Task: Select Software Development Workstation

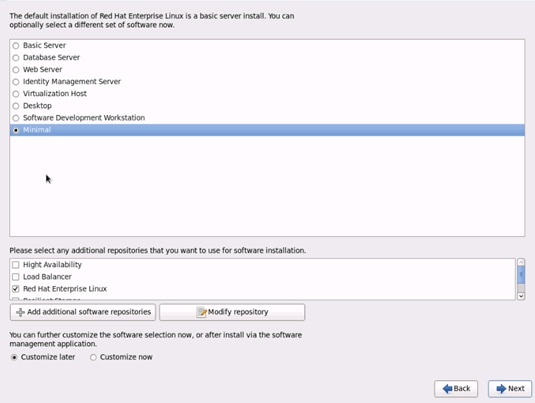Action: pos(16,118)
